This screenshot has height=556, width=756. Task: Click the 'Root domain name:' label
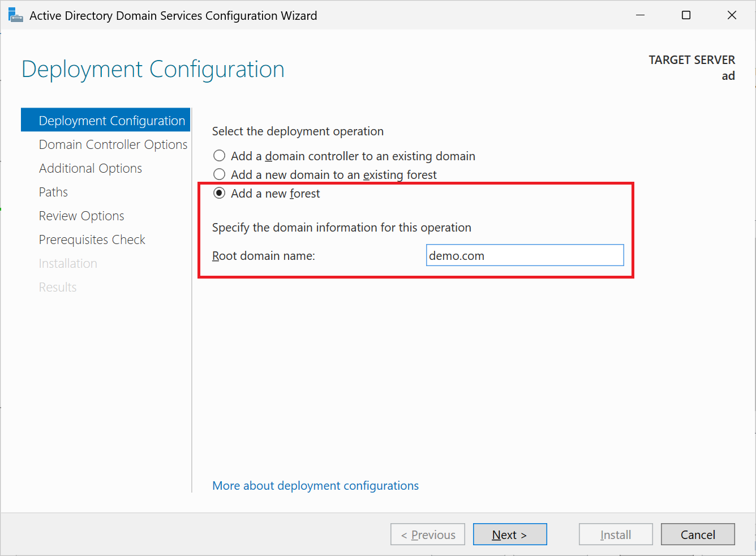point(264,256)
